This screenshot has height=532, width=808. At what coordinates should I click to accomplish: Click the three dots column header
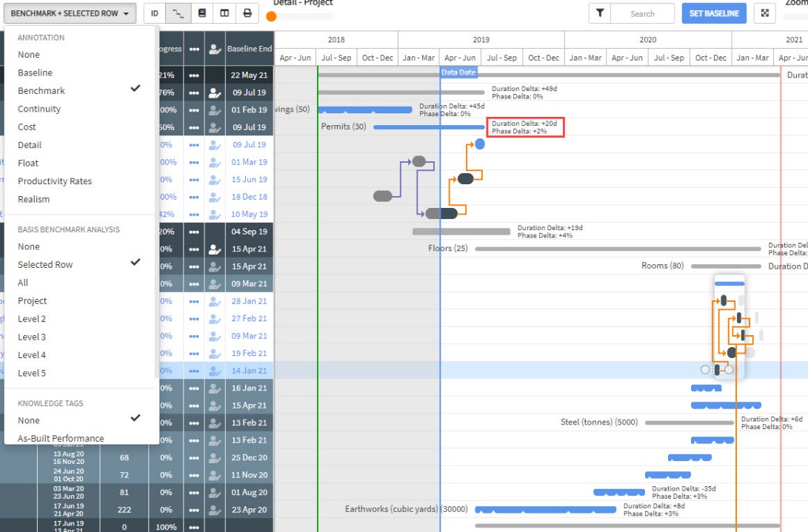coord(194,49)
